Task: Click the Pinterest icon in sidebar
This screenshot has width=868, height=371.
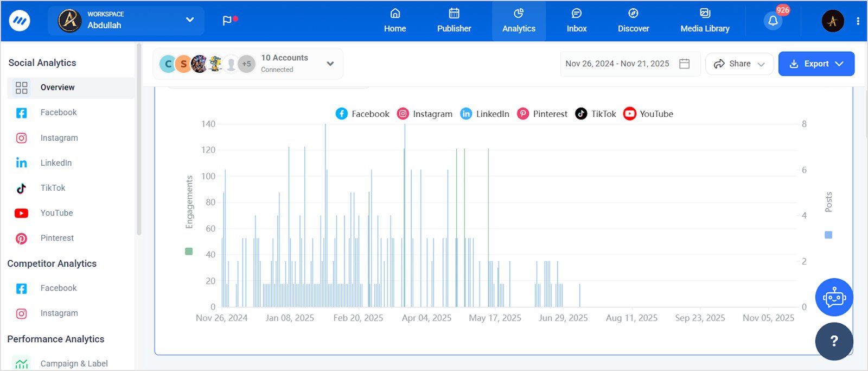Action: coord(21,238)
